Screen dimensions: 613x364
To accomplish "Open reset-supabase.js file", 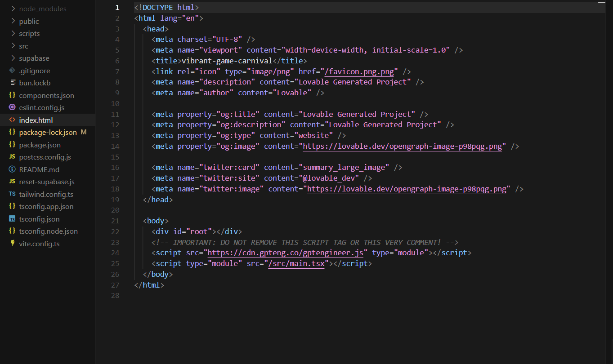I will [47, 182].
